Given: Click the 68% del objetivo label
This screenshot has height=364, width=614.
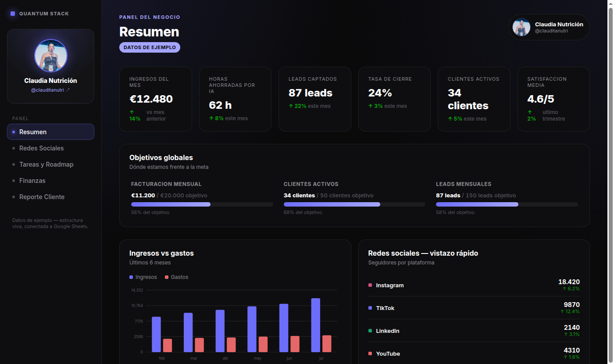Looking at the screenshot, I should [303, 212].
